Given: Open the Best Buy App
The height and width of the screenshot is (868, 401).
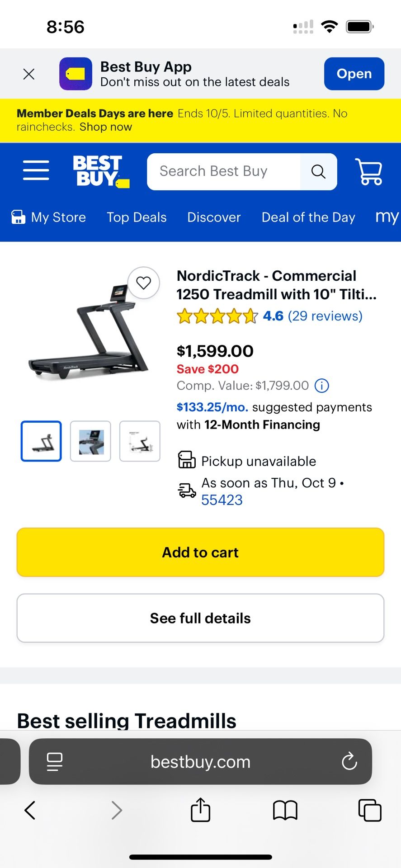Looking at the screenshot, I should (x=354, y=74).
